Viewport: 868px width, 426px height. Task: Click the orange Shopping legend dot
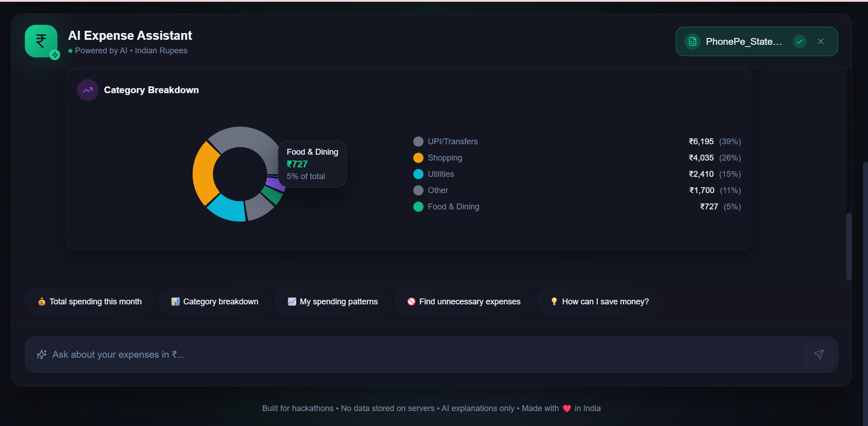[418, 158]
